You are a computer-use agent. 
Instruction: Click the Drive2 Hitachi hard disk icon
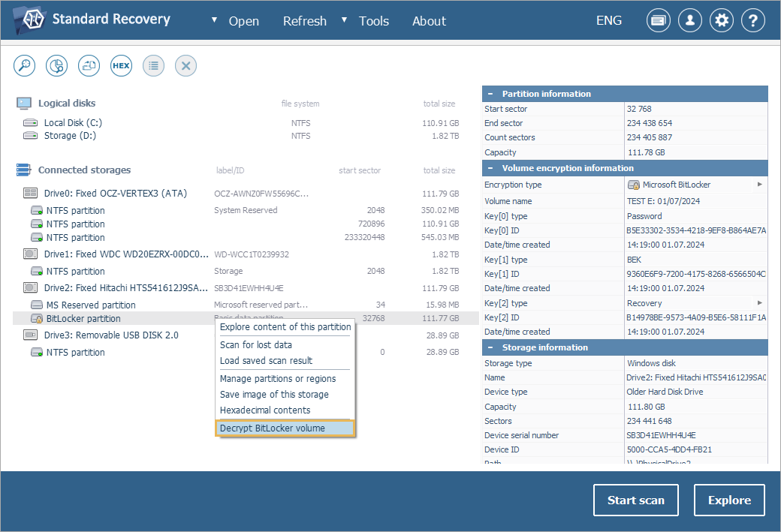pos(30,287)
